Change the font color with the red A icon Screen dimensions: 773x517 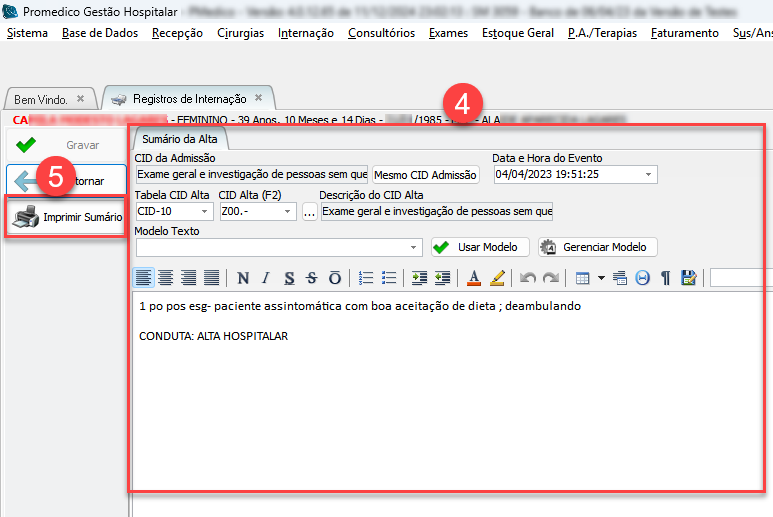click(x=474, y=278)
